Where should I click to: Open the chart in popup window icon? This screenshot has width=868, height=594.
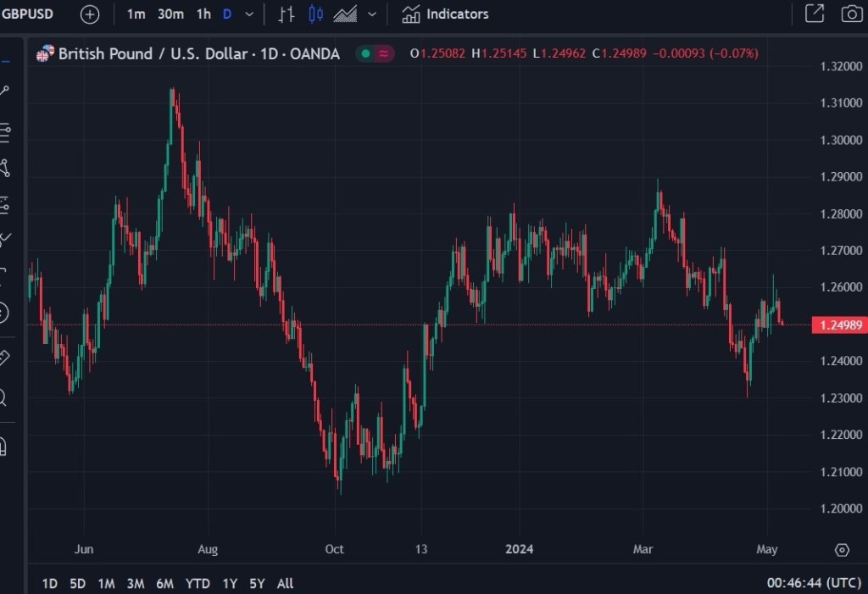tap(814, 14)
